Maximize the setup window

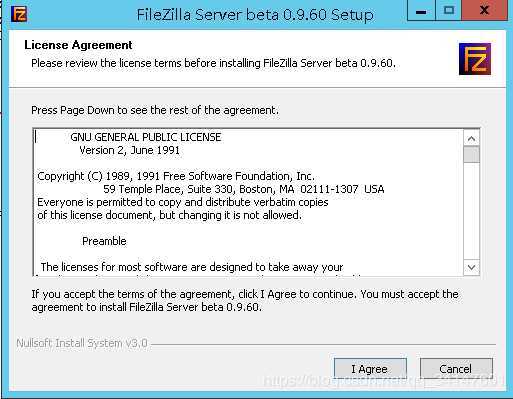448,11
